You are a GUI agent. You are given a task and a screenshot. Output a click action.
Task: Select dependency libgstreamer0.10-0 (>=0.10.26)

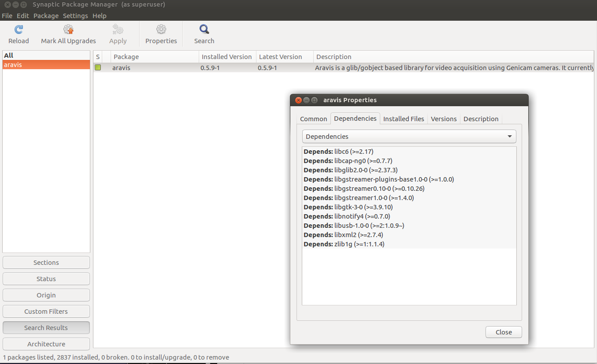coord(409,189)
